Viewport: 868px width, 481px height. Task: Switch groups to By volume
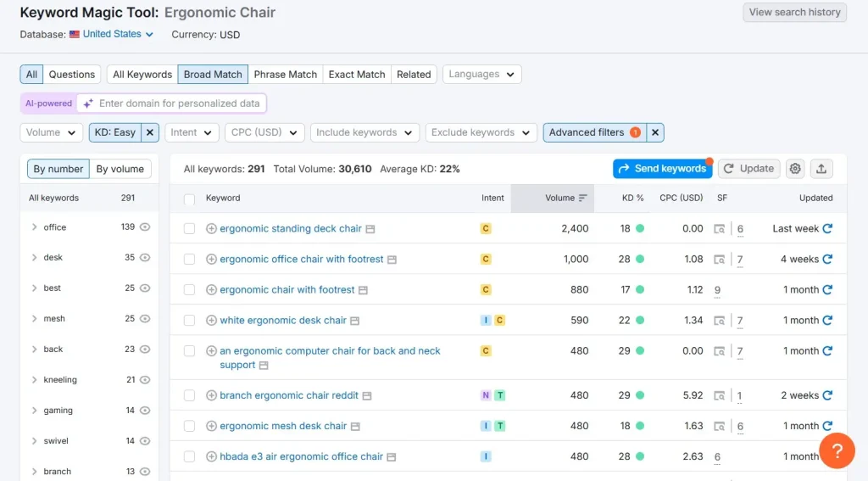(x=120, y=169)
